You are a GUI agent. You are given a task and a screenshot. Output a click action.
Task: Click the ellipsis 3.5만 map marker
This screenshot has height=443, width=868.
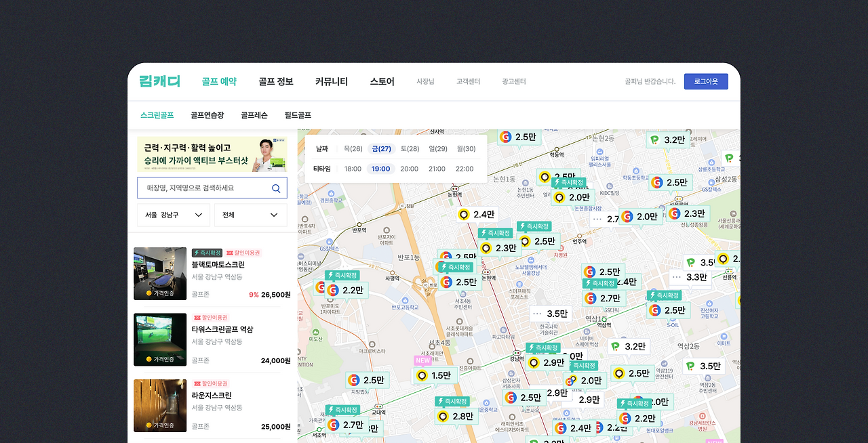pyautogui.click(x=551, y=314)
